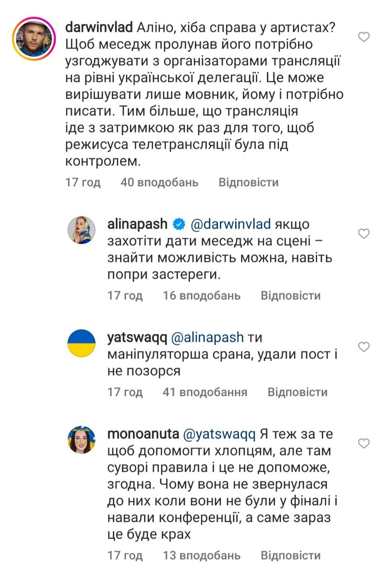The width and height of the screenshot is (392, 580).
Task: Click alinapash's blue verified badge
Action: (179, 224)
